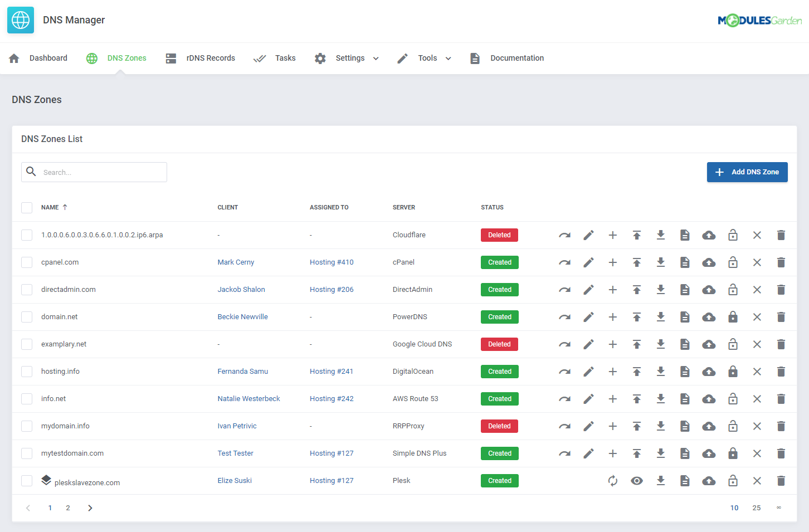Image resolution: width=809 pixels, height=532 pixels.
Task: Click the Add DNS Zone button
Action: pos(747,172)
